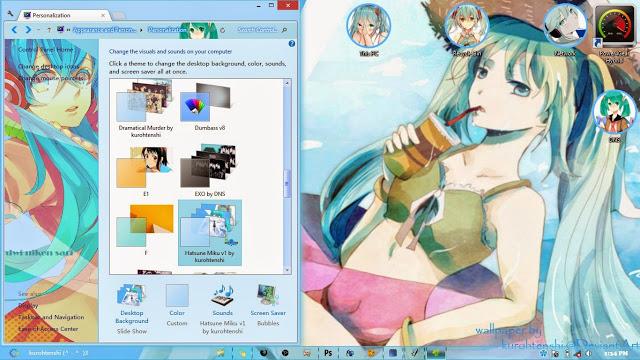Screen dimensions: 640x360
Task: Select the Dumbass v8 theme
Action: tap(209, 107)
